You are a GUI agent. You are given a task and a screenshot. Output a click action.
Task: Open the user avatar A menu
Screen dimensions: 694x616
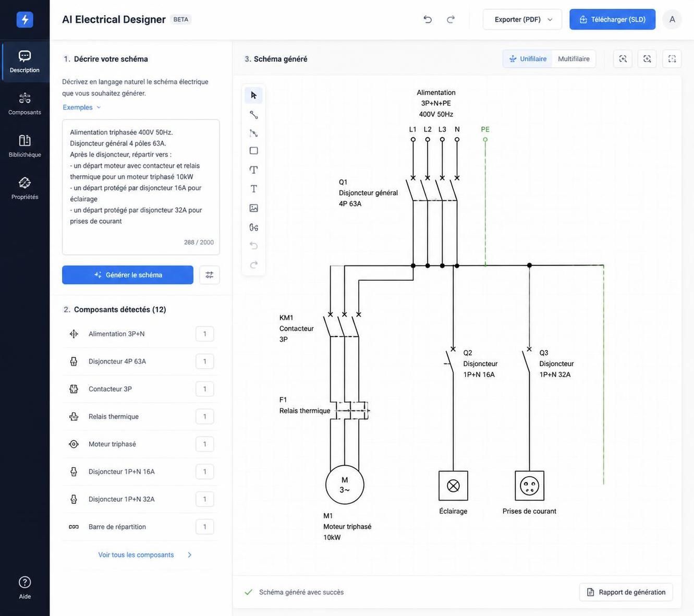tap(672, 19)
